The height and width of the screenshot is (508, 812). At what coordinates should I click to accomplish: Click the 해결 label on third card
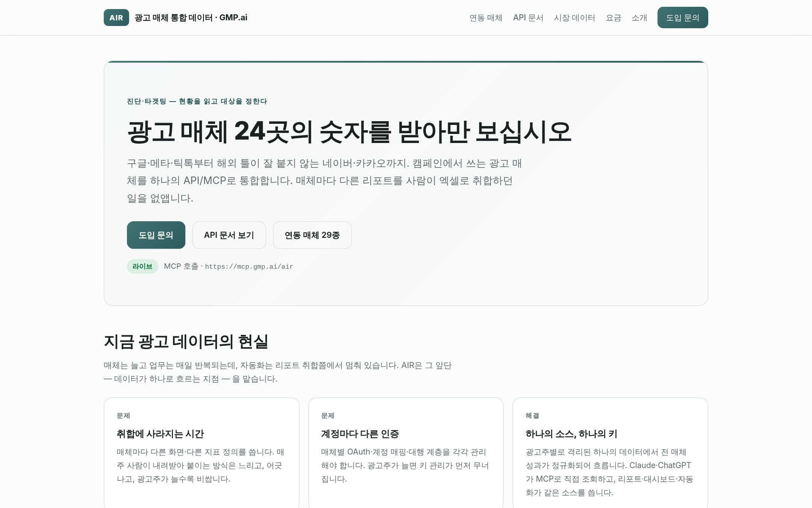pyautogui.click(x=532, y=415)
